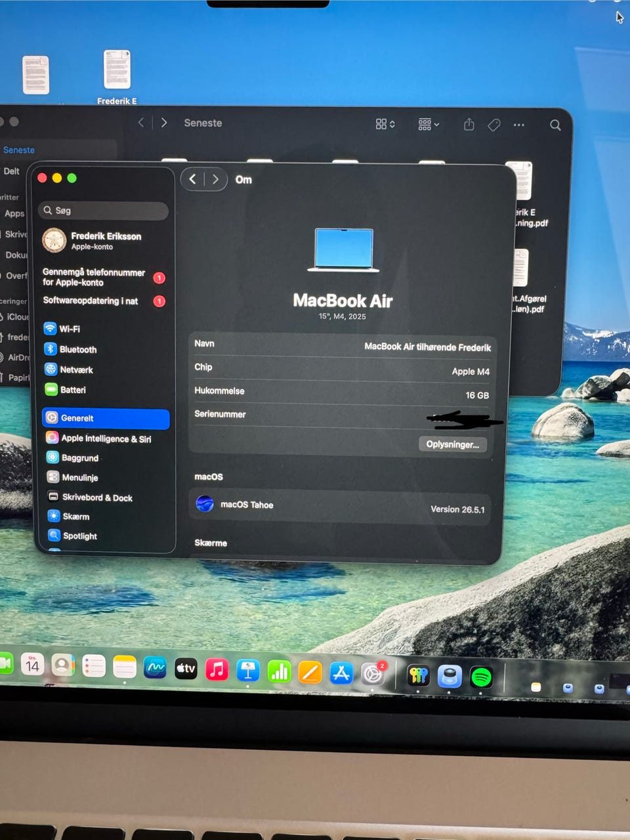Open the Frederik E desktop document
Image resolution: width=630 pixels, height=840 pixels.
coord(117,77)
